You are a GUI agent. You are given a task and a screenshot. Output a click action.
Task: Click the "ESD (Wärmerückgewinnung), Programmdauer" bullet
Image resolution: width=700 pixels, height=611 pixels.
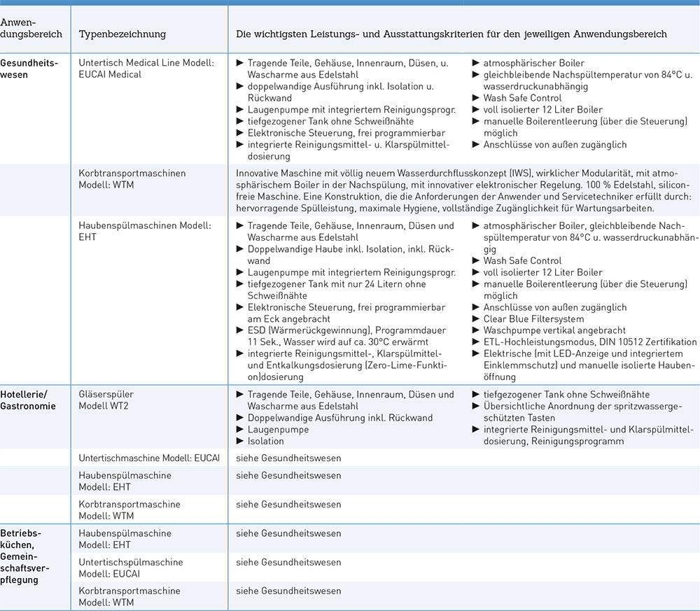click(x=347, y=330)
